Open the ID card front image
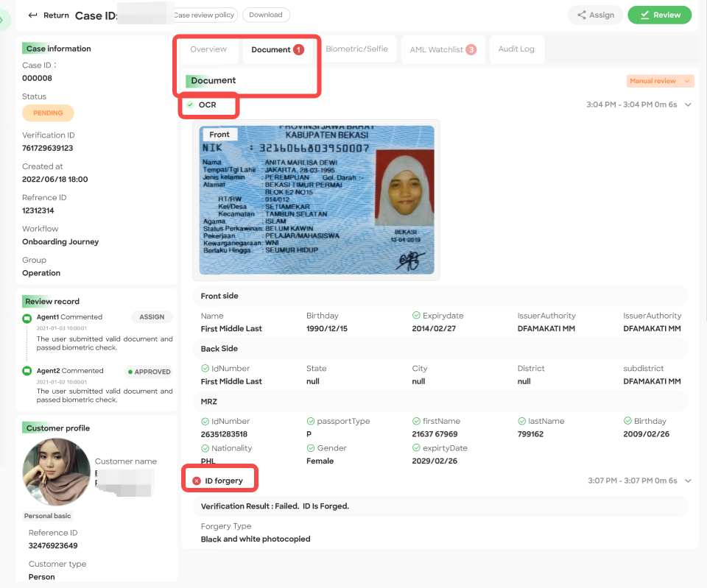Image resolution: width=707 pixels, height=588 pixels. click(x=317, y=200)
